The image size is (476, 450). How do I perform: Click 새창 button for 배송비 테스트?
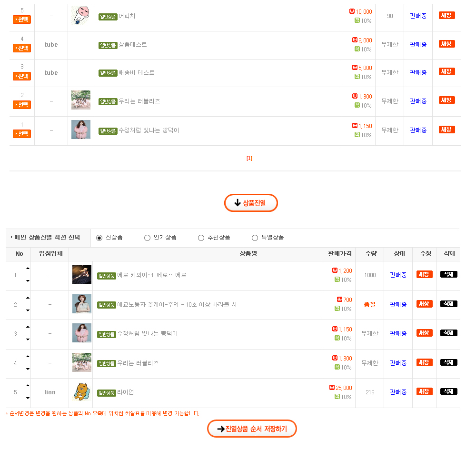click(x=446, y=72)
